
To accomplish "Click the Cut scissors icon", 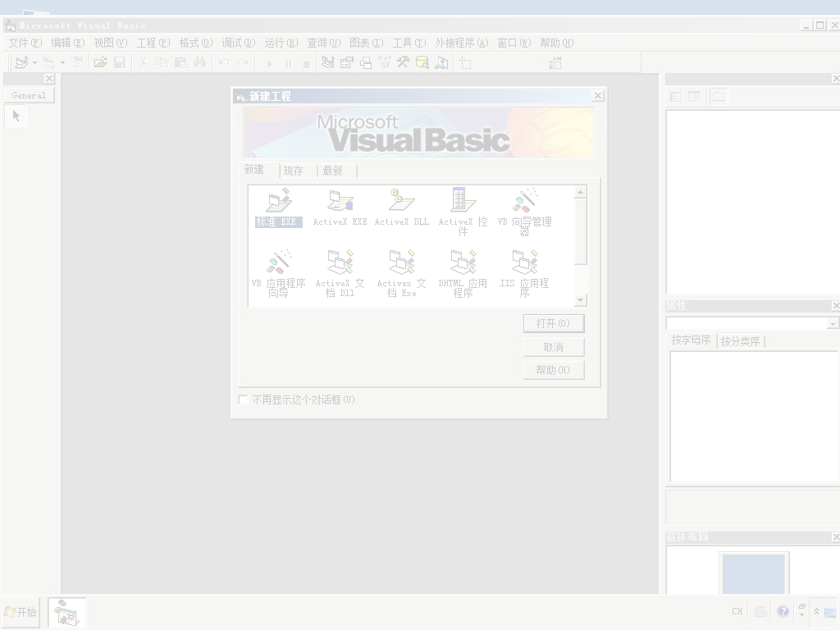I will pos(143,62).
